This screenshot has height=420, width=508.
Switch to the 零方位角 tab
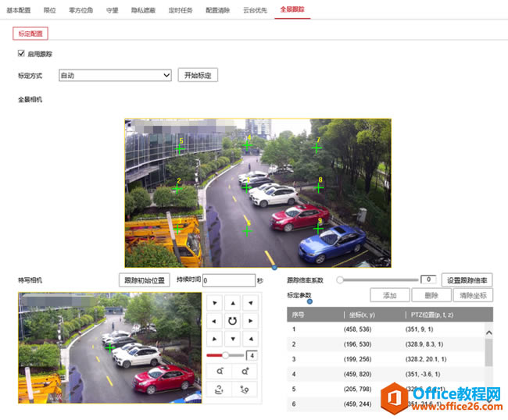point(80,10)
